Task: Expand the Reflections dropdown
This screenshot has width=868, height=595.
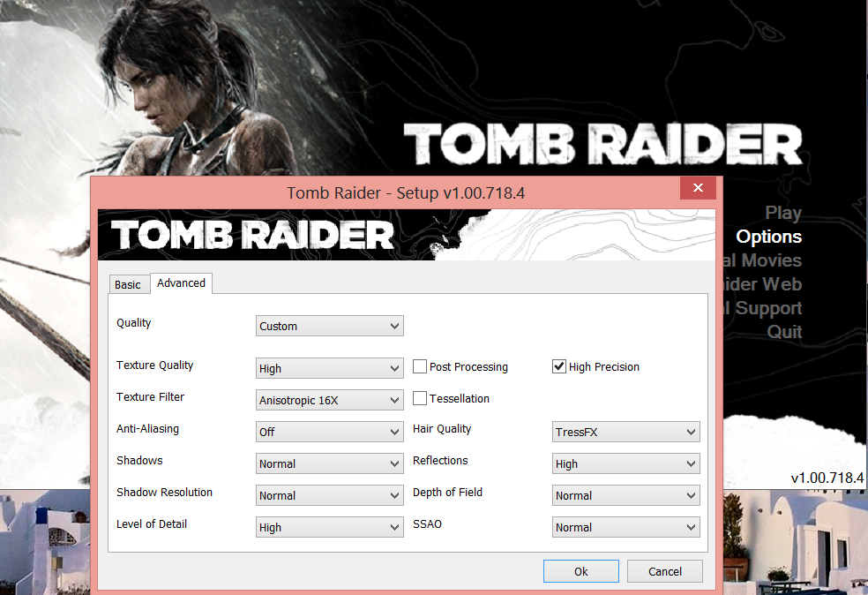Action: (625, 463)
